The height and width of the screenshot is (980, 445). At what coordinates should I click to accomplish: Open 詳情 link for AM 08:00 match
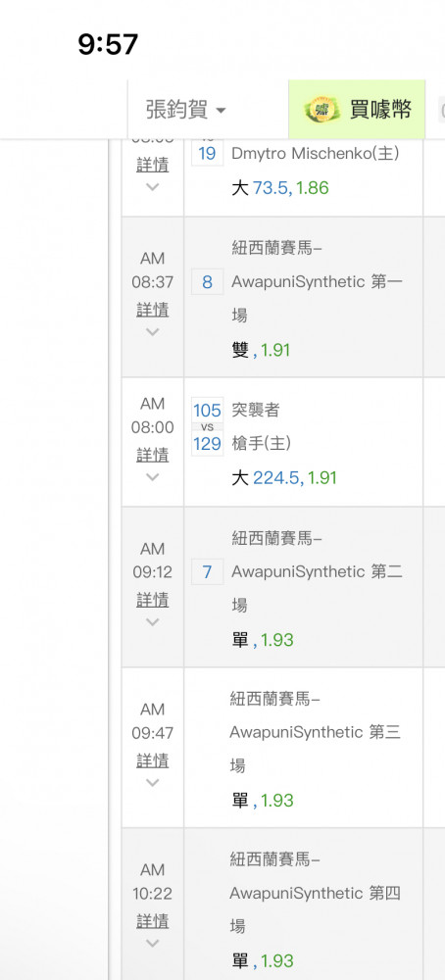pos(153,455)
